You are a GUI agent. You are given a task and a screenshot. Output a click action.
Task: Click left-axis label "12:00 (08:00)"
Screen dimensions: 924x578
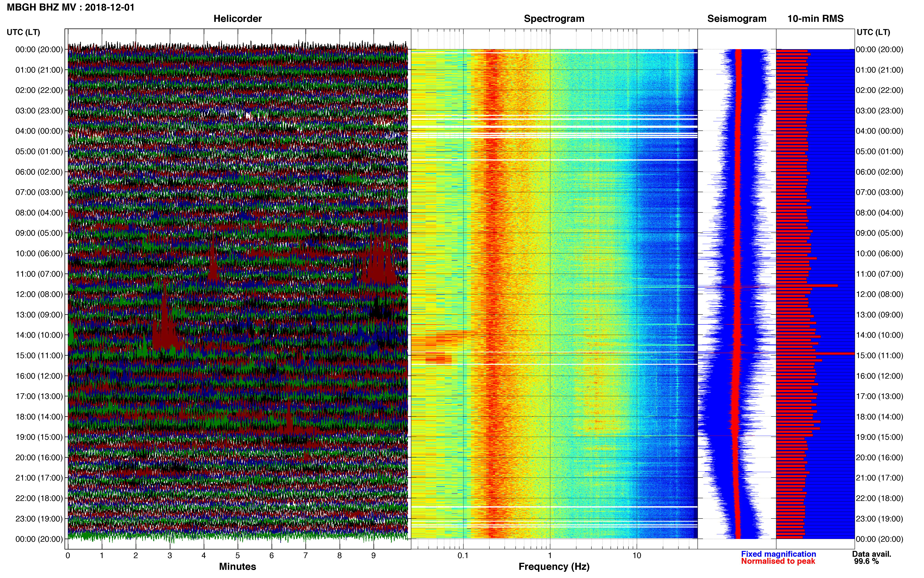39,294
